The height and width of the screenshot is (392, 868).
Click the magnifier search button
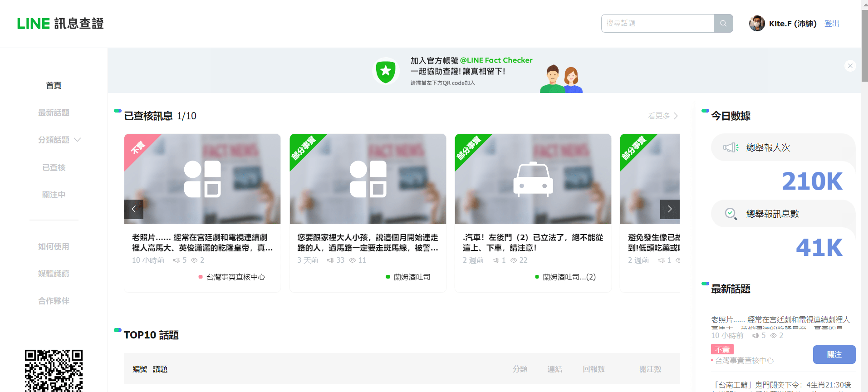coord(723,23)
